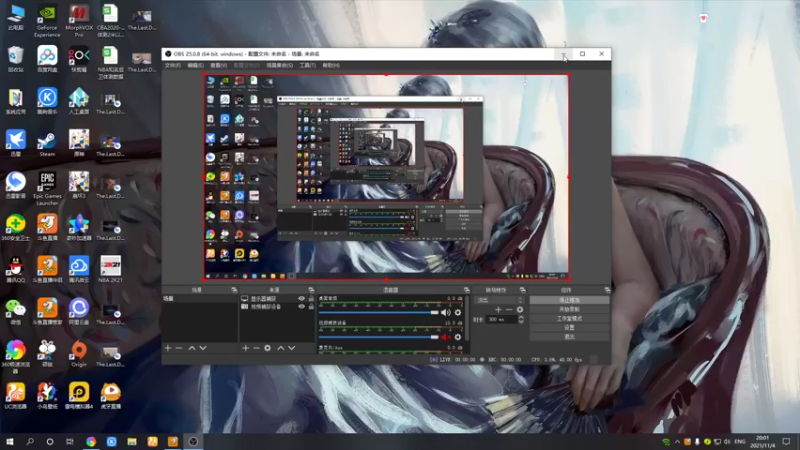Decrease transition duration with the down stepper

coord(521,322)
